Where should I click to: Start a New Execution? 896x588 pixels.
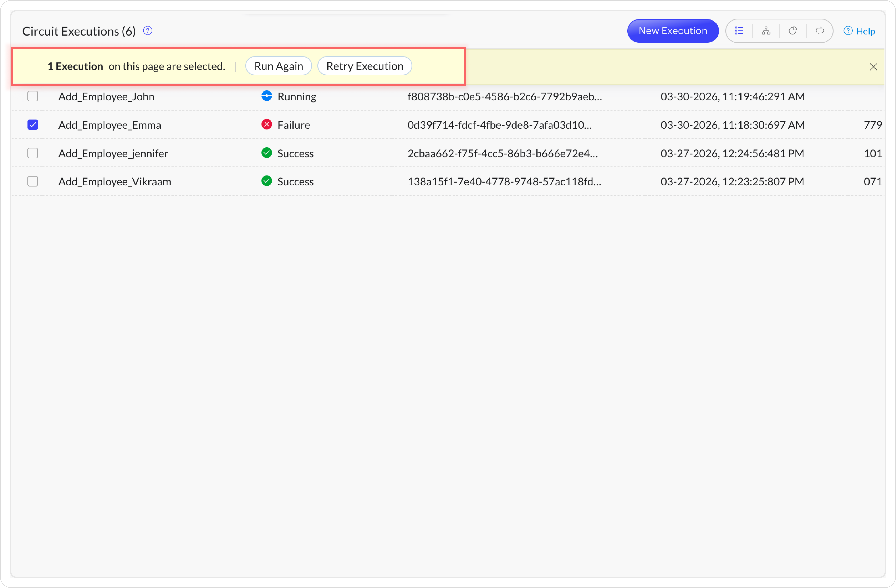(672, 31)
